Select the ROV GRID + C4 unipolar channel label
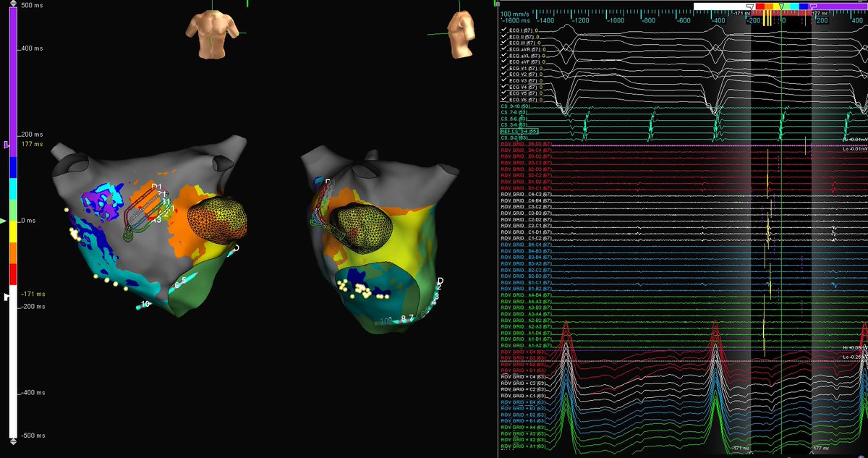Image resolution: width=868 pixels, height=458 pixels. pos(522,377)
